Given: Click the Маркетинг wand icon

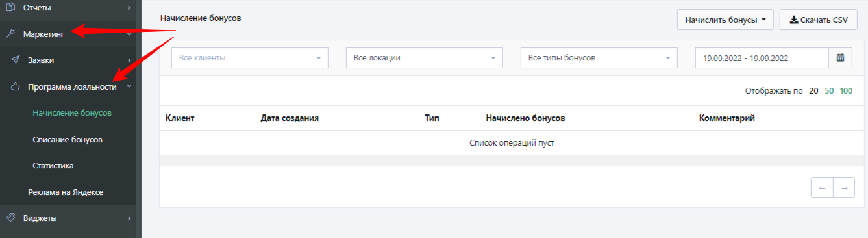Looking at the screenshot, I should pyautogui.click(x=10, y=34).
